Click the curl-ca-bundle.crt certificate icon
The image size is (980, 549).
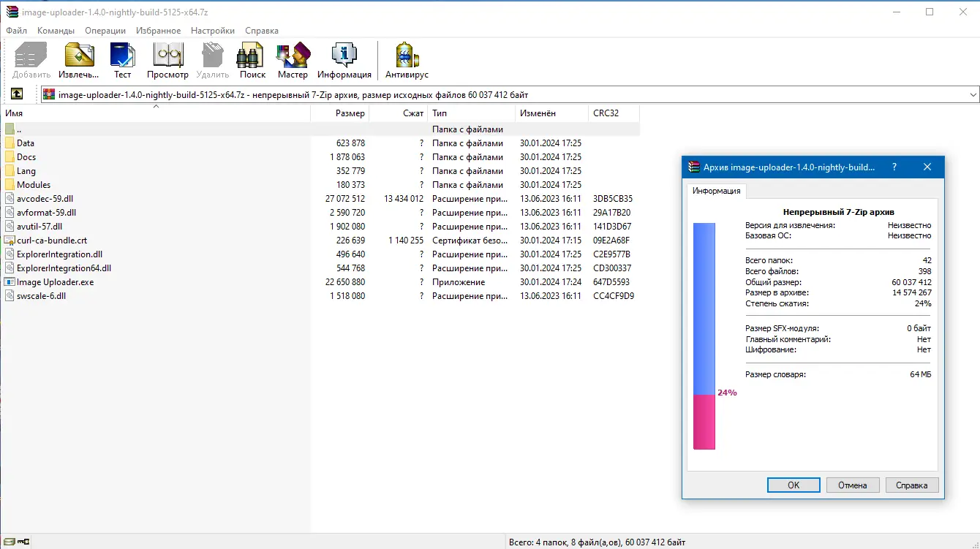10,241
